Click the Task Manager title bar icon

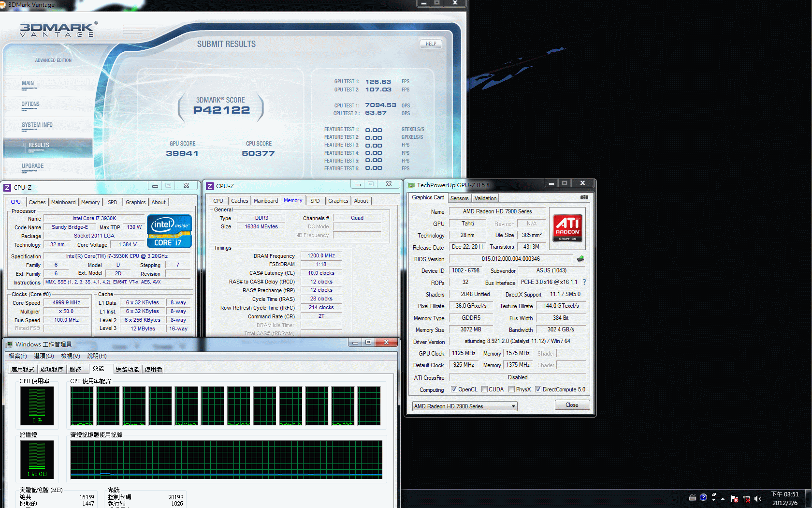click(10, 344)
